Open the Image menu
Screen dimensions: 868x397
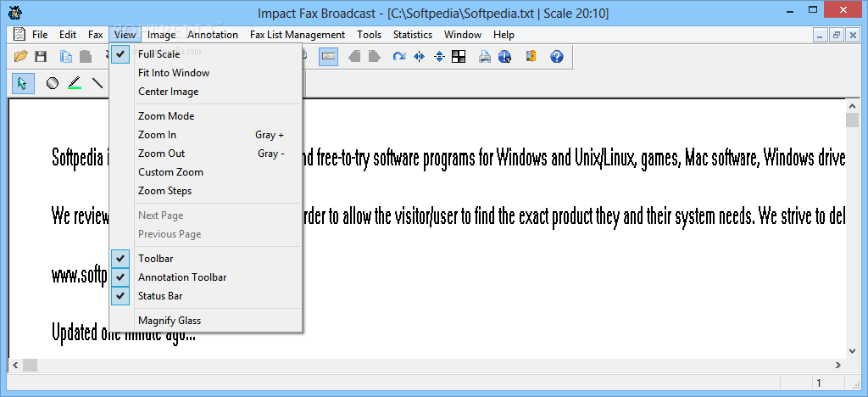[162, 34]
